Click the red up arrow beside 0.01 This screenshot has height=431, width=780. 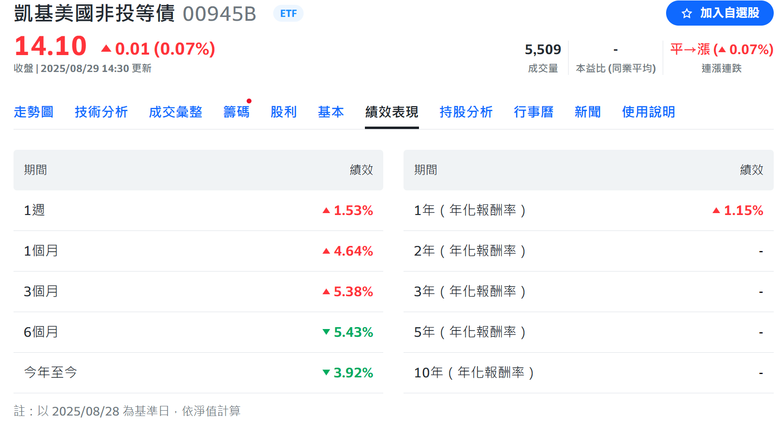click(x=106, y=48)
